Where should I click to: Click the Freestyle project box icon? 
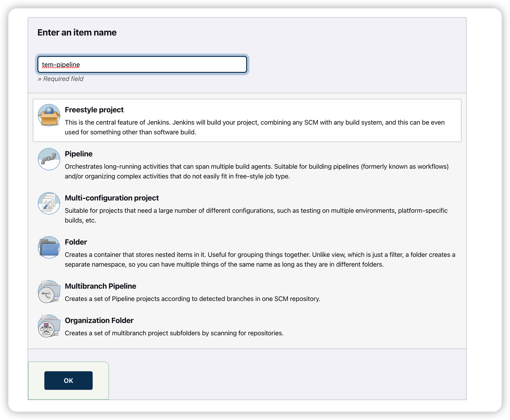(x=49, y=115)
